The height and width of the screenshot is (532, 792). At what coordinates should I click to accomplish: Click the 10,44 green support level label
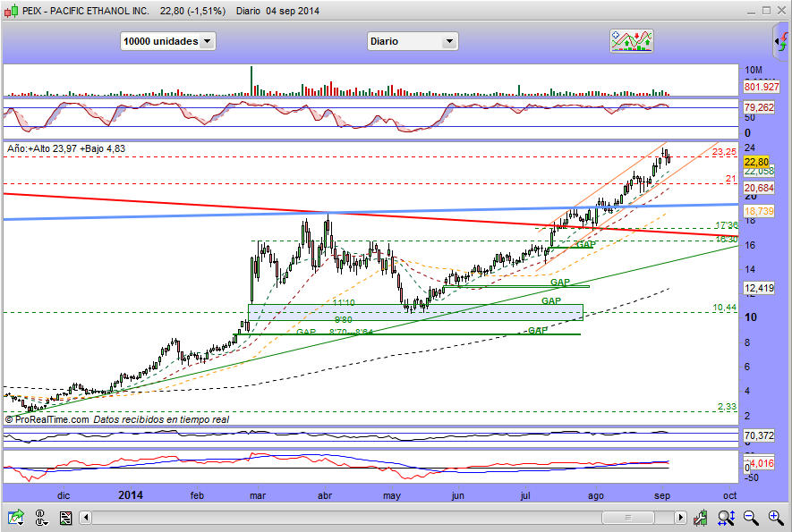pos(724,307)
